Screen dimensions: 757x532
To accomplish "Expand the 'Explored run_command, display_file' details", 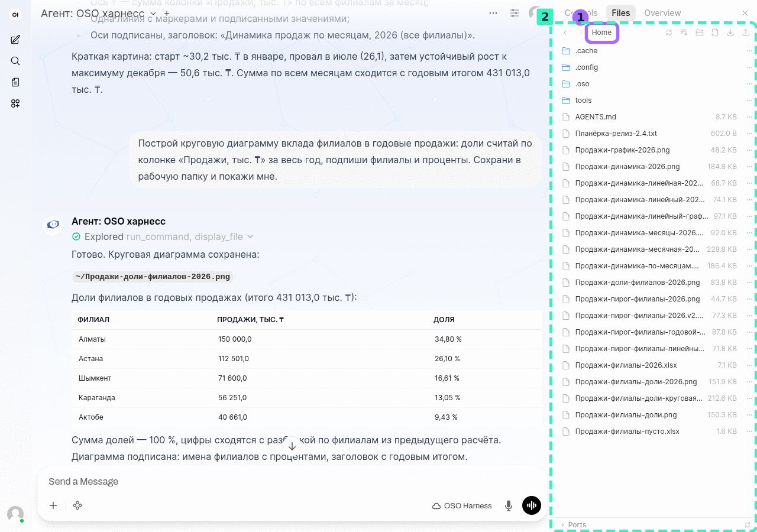I will [x=163, y=236].
